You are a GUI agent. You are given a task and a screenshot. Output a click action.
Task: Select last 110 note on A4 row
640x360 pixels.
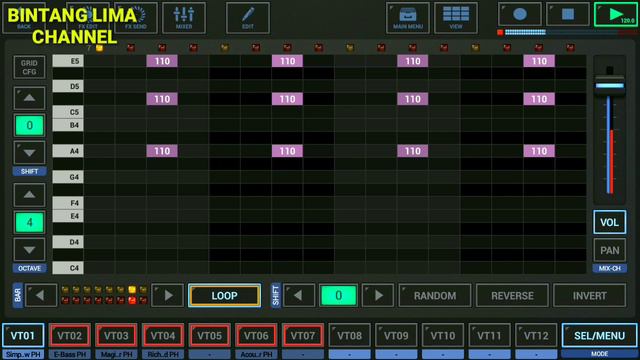[539, 151]
